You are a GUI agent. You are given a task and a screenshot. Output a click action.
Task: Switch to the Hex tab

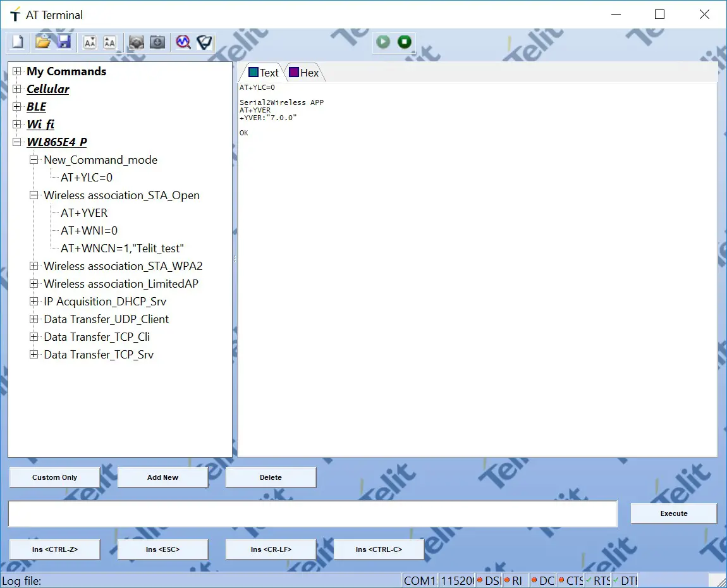click(304, 73)
